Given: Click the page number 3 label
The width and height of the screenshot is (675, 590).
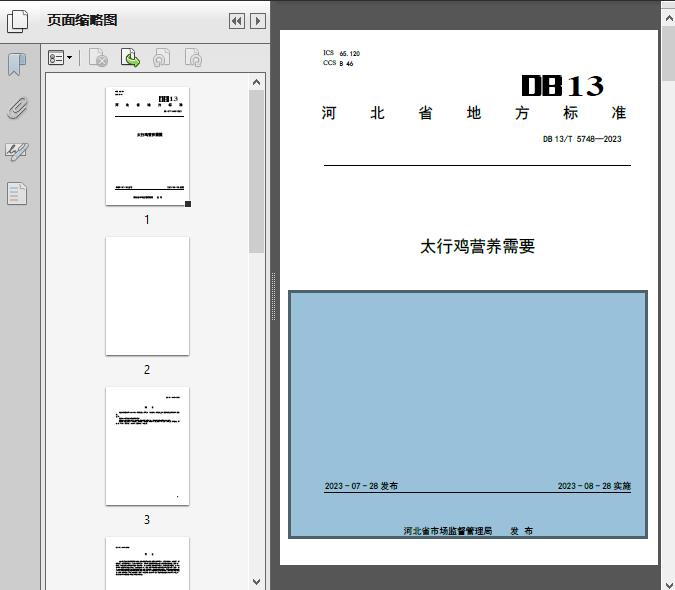Looking at the screenshot, I should tap(147, 520).
